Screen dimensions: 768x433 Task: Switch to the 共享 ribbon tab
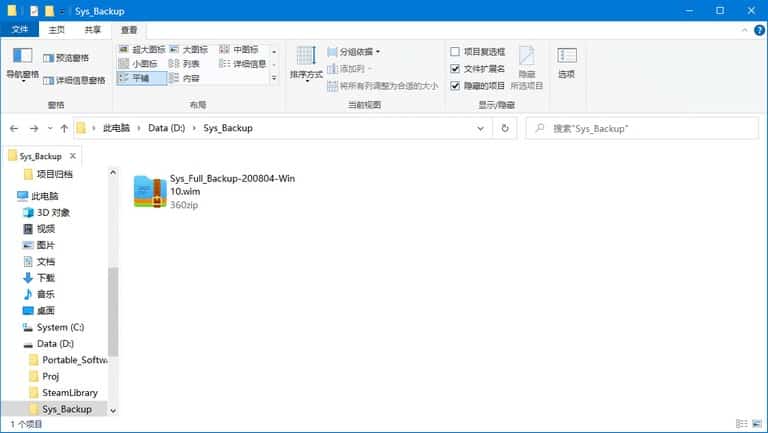(92, 30)
